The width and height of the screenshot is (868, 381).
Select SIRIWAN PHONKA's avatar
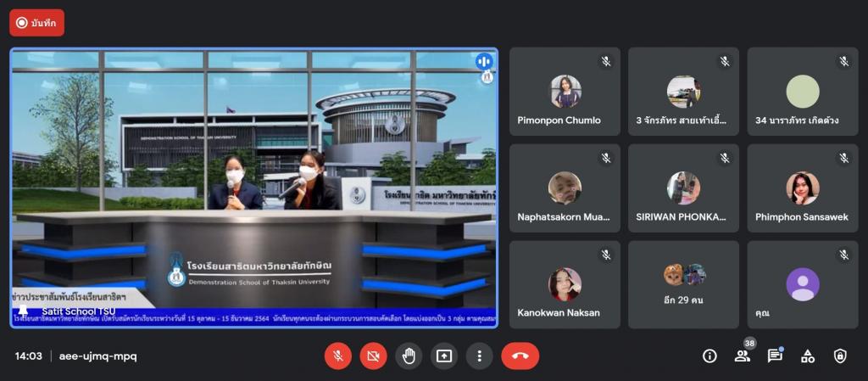click(x=684, y=188)
